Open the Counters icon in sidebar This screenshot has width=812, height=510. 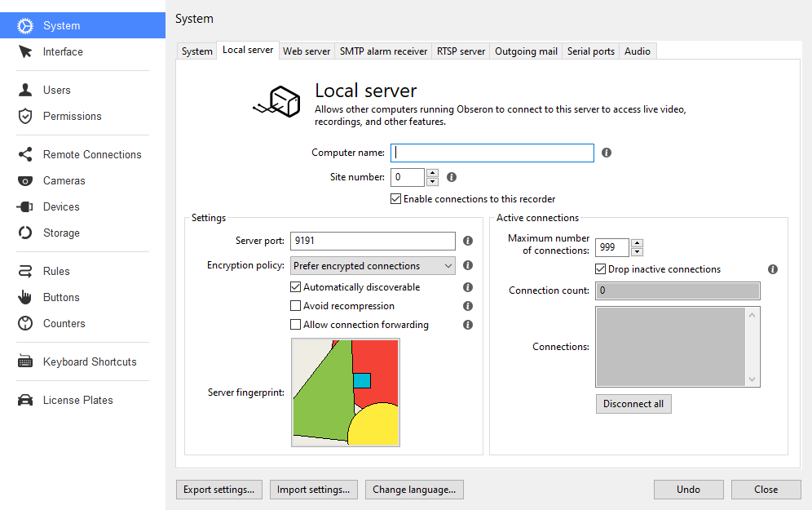[24, 323]
